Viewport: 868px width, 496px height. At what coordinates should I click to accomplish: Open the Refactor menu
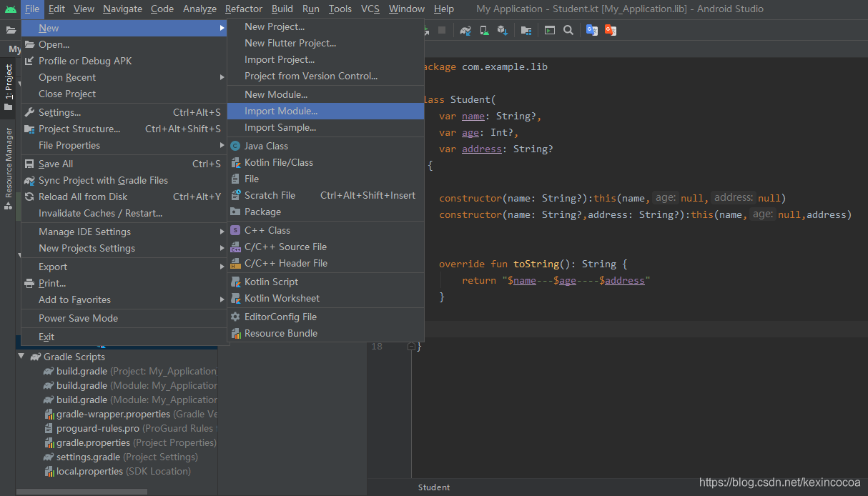[244, 9]
